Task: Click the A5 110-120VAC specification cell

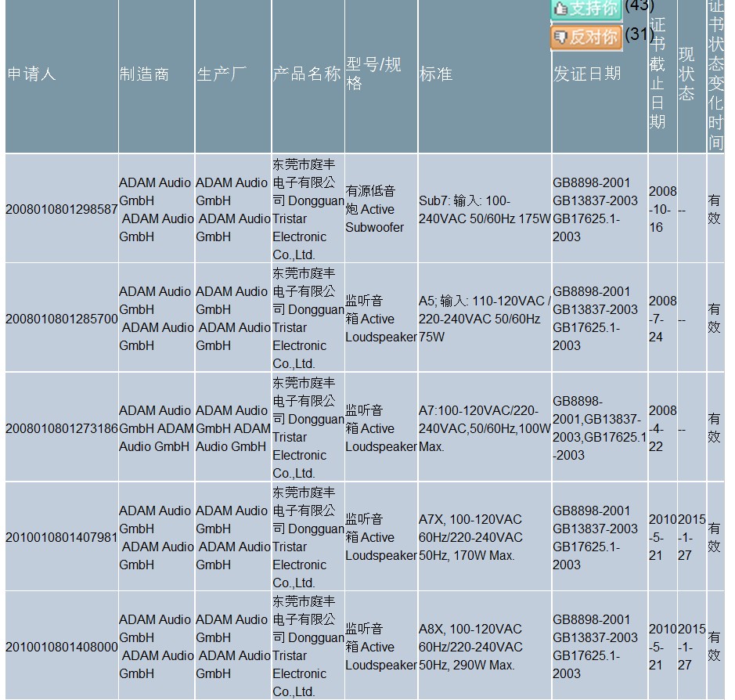Action: point(485,319)
